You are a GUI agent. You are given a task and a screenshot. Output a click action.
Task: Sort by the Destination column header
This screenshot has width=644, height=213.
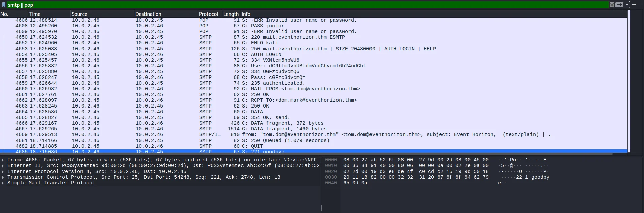tap(148, 14)
